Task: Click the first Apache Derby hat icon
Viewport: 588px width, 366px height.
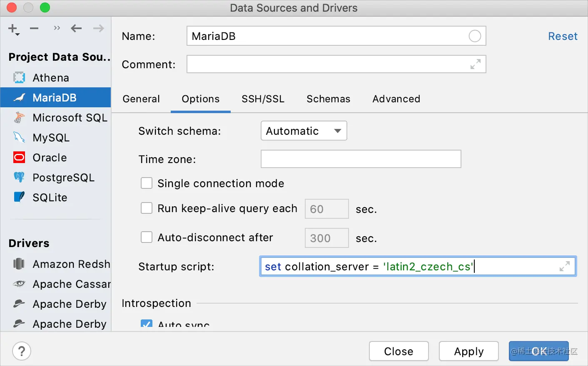Action: click(19, 304)
